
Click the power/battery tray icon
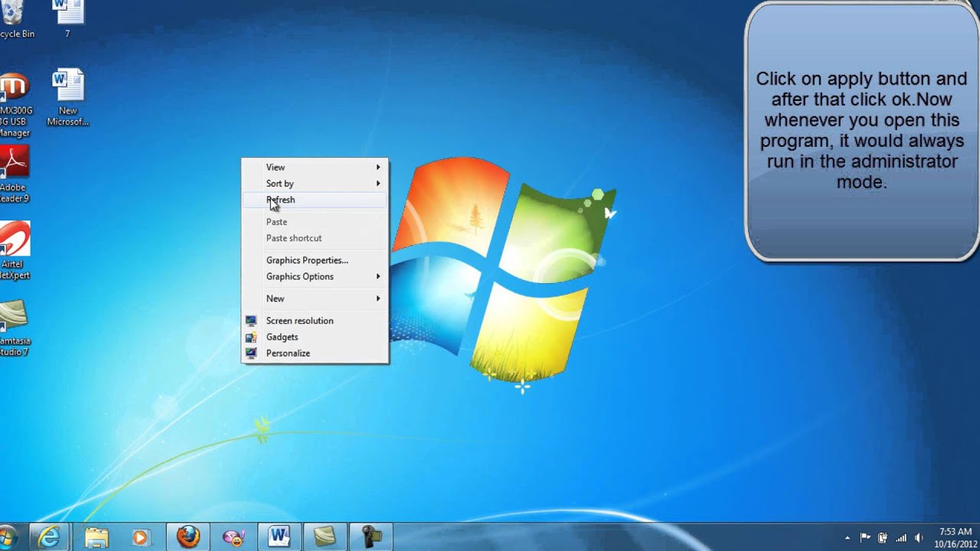[883, 538]
